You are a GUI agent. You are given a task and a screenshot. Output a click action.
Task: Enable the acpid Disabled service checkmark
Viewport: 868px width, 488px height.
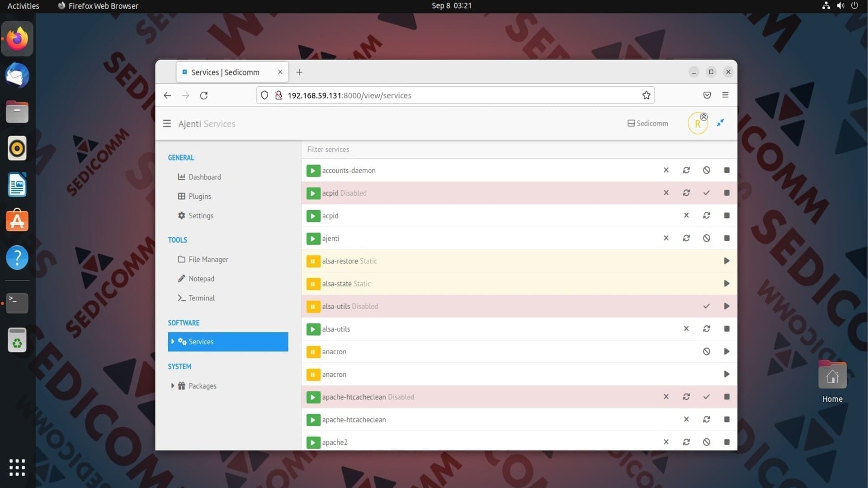click(x=706, y=193)
